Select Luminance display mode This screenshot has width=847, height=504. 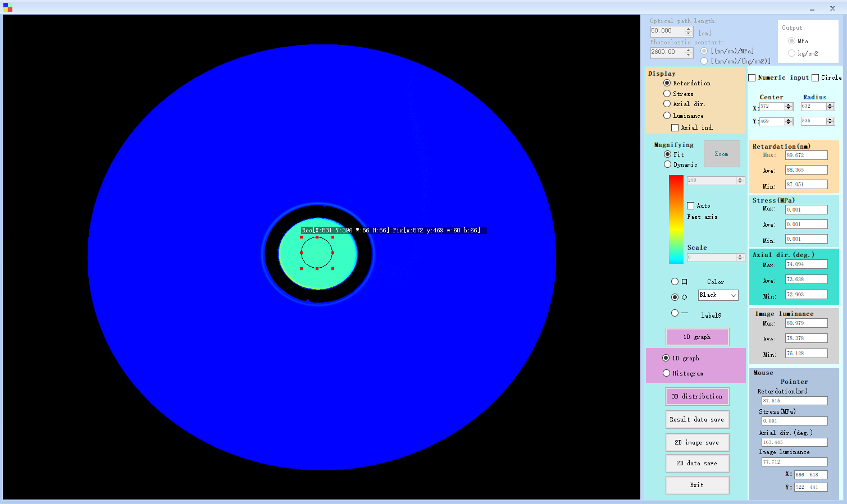point(667,116)
